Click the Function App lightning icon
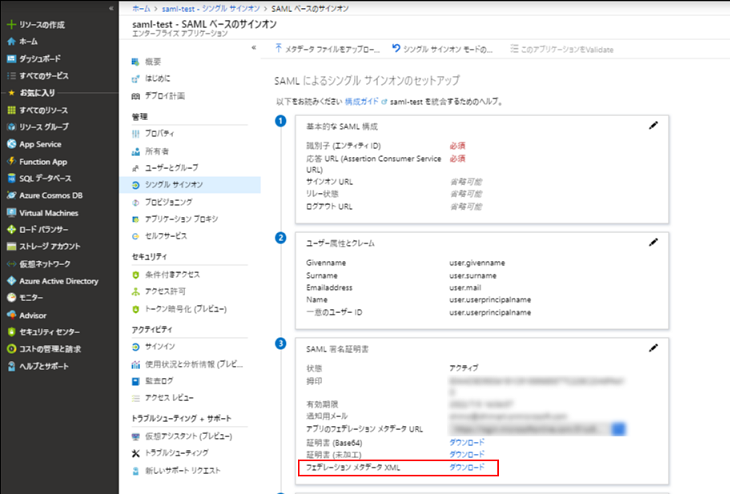This screenshot has height=494, width=730. [11, 161]
